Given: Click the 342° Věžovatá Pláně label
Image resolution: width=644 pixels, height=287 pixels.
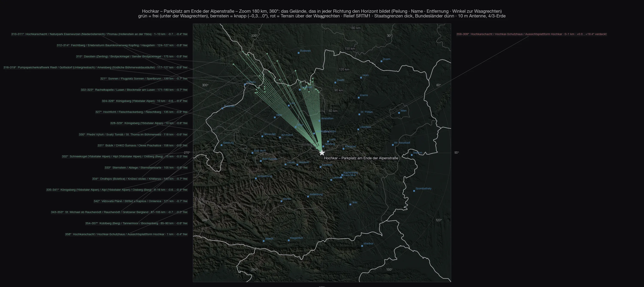Looking at the screenshot, I should [141, 201].
